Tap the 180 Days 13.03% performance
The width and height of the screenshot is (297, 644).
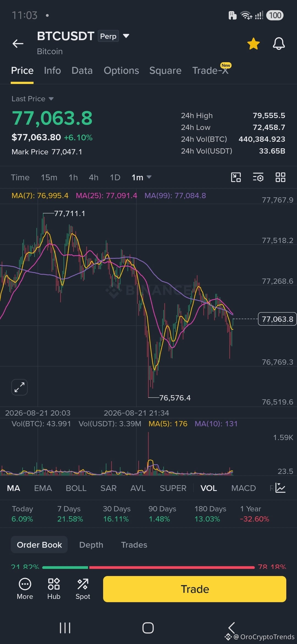pos(210,514)
